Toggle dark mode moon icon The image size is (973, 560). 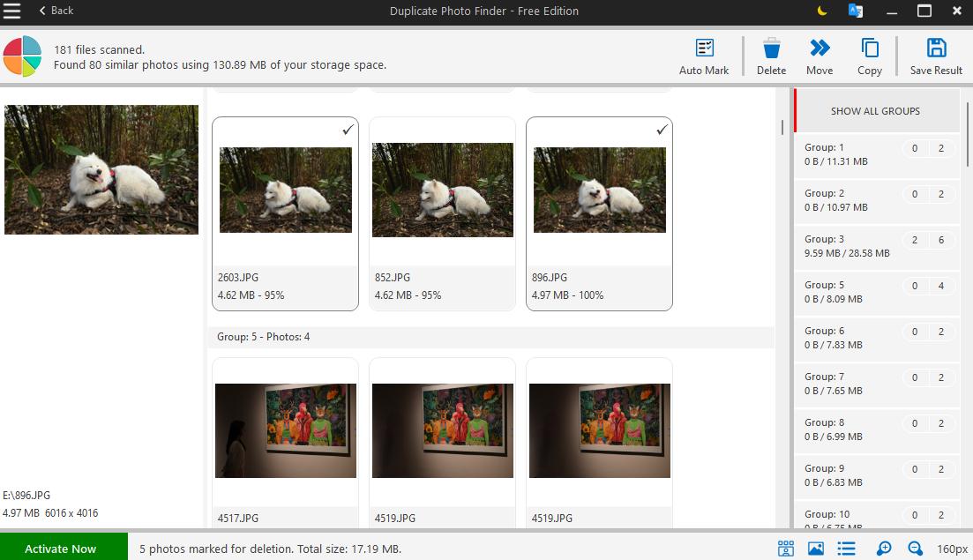tap(821, 11)
